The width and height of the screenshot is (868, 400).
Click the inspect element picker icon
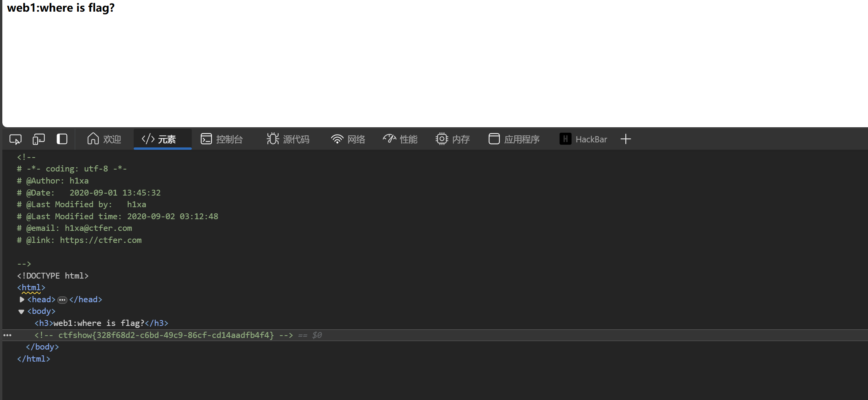click(15, 139)
